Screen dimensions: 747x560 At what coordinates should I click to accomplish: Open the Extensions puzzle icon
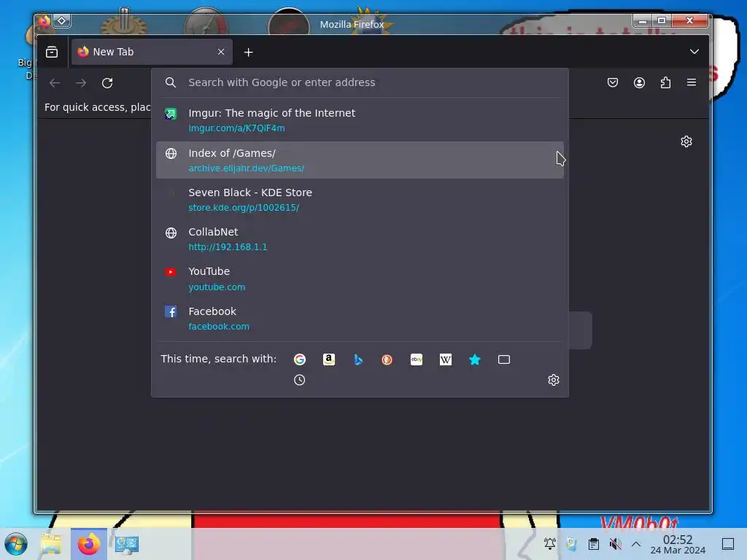665,82
